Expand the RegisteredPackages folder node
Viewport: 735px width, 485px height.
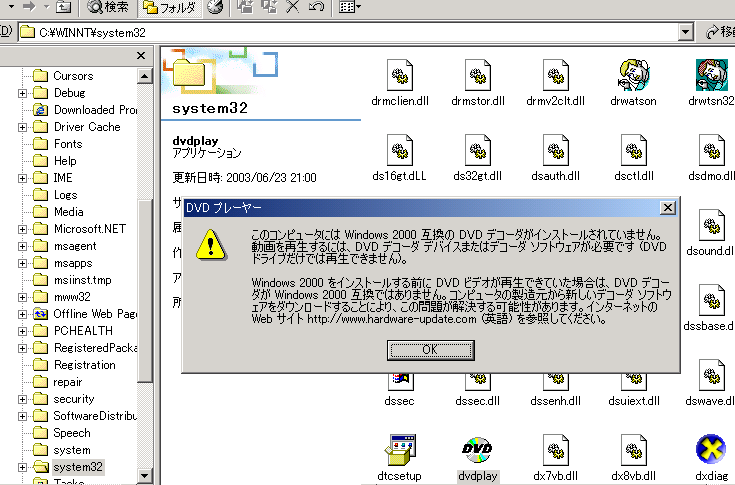(x=22, y=349)
